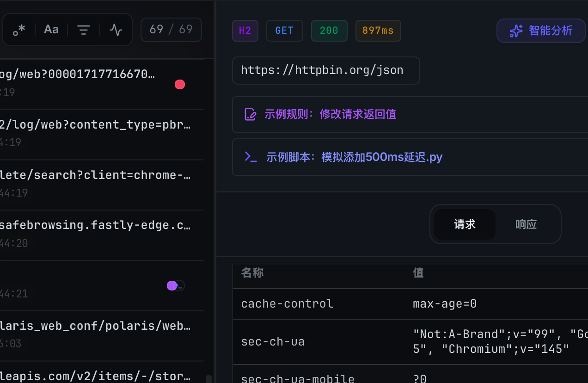
Task: Open the traffic filter options icon
Action: 83,30
